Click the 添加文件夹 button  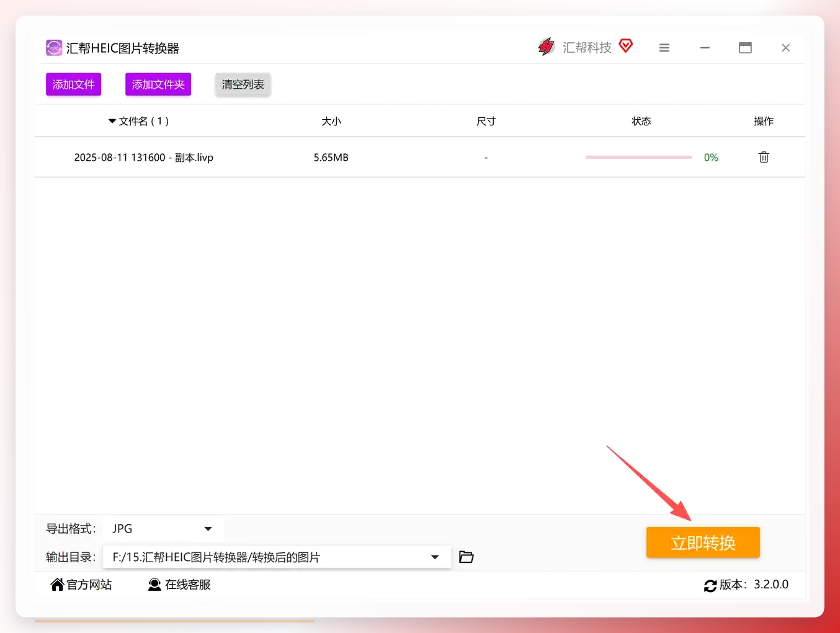coord(158,84)
